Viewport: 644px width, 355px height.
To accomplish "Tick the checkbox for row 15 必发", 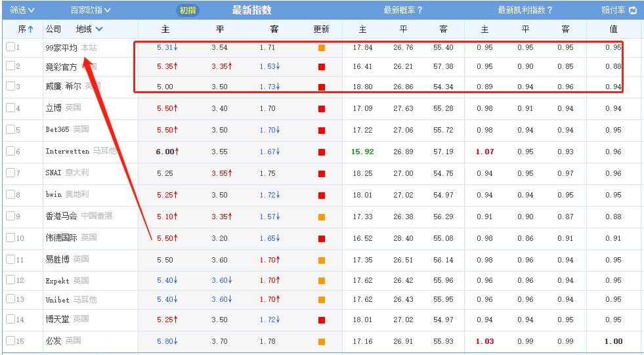I will coord(11,340).
